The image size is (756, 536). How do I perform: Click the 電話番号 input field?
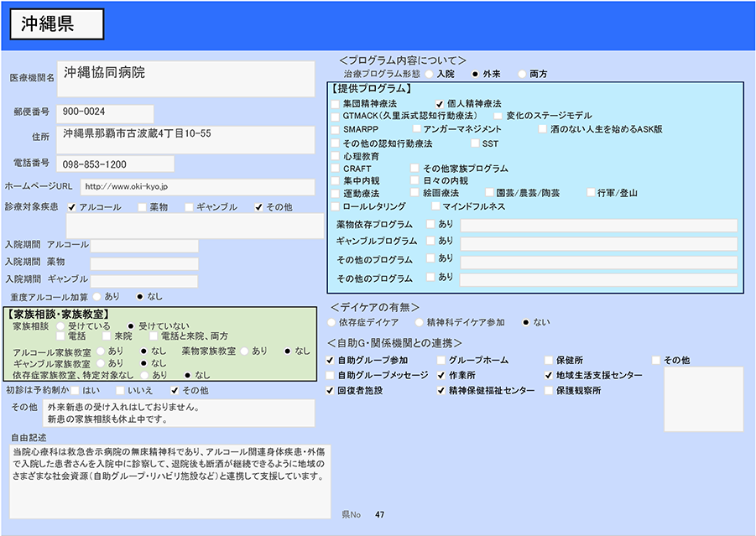(x=116, y=164)
